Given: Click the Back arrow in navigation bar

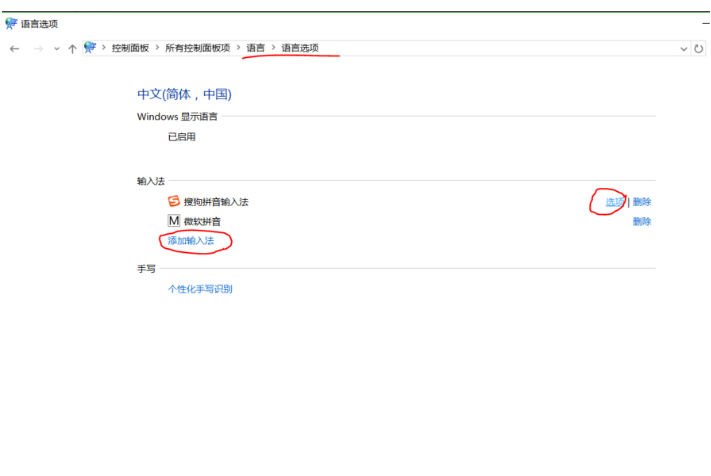Looking at the screenshot, I should click(x=14, y=48).
